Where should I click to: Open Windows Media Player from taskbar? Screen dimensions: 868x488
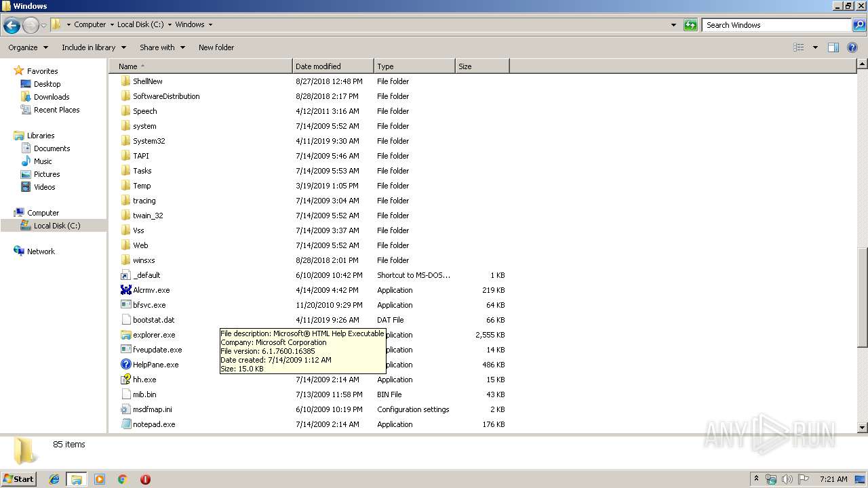[x=100, y=479]
